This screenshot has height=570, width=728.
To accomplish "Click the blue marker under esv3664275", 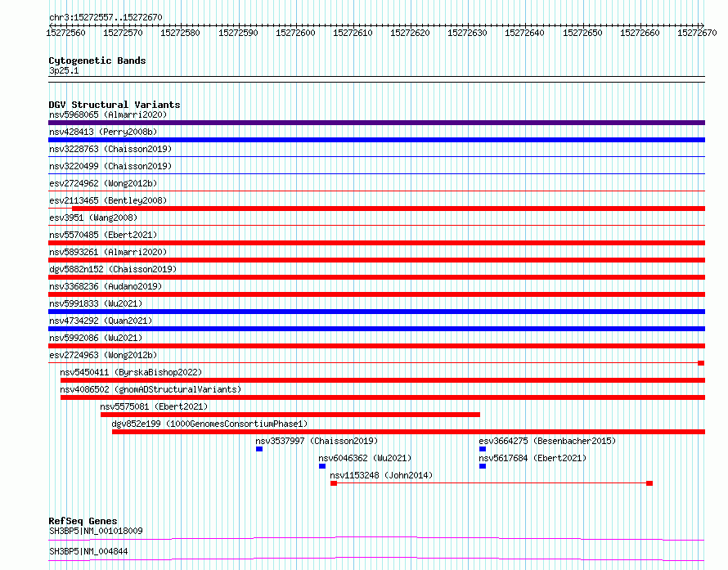I will point(483,449).
